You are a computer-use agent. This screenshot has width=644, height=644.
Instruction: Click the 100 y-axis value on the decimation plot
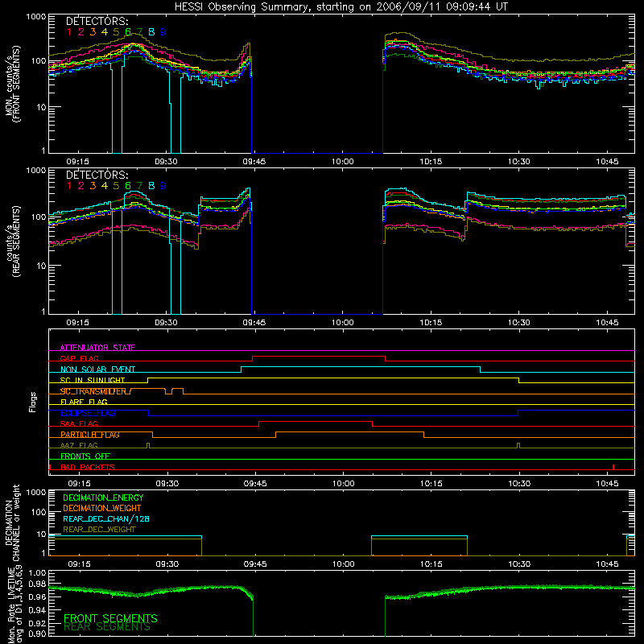(x=39, y=512)
